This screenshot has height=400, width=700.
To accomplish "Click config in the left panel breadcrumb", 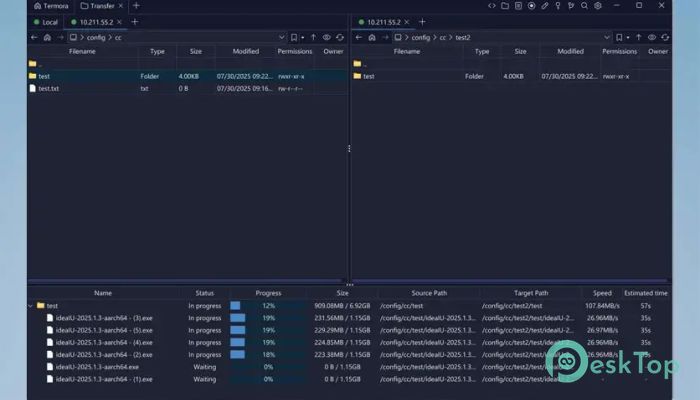I will [96, 38].
